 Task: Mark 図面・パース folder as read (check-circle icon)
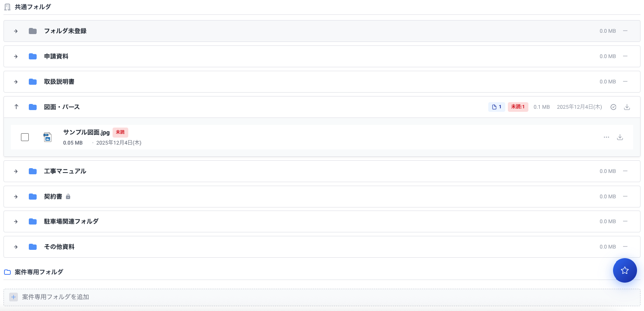point(613,107)
